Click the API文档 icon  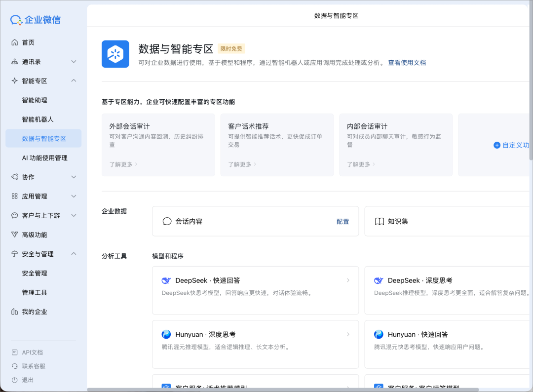[15, 353]
